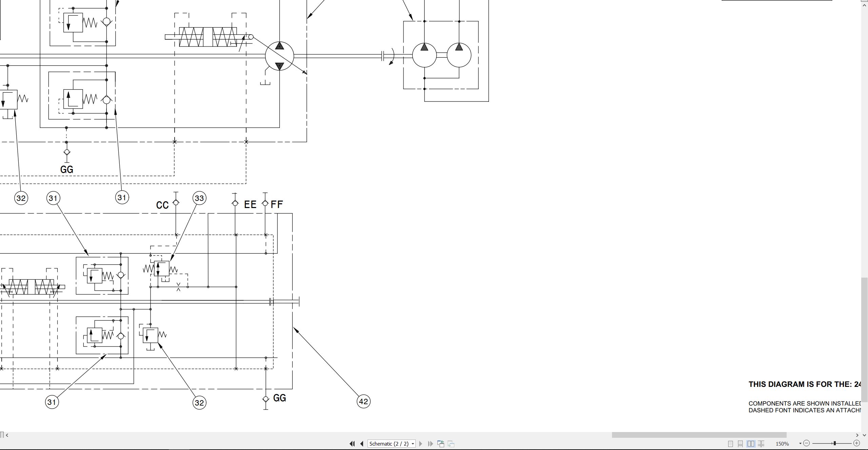
Task: Go to the next page
Action: tap(421, 444)
